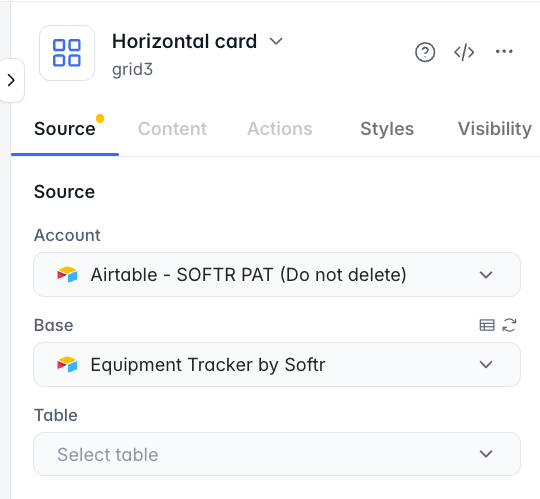The height and width of the screenshot is (499, 540).
Task: Refresh the Base list with sync icon
Action: point(509,325)
